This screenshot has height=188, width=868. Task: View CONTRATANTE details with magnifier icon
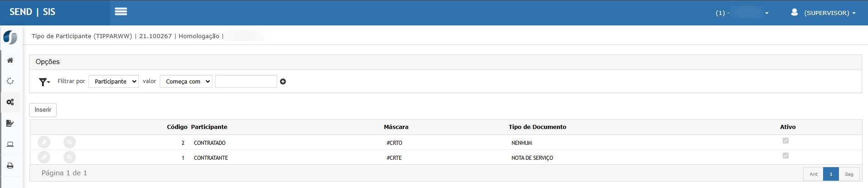[69, 158]
